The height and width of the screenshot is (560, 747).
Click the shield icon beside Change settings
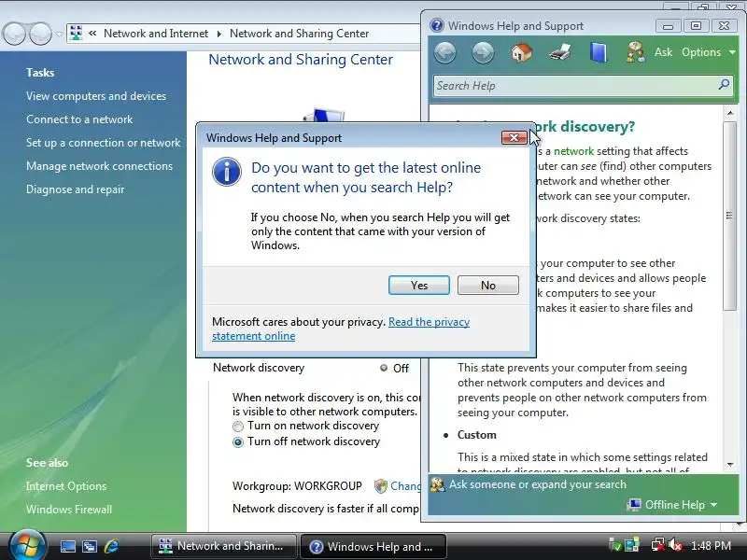click(x=381, y=485)
